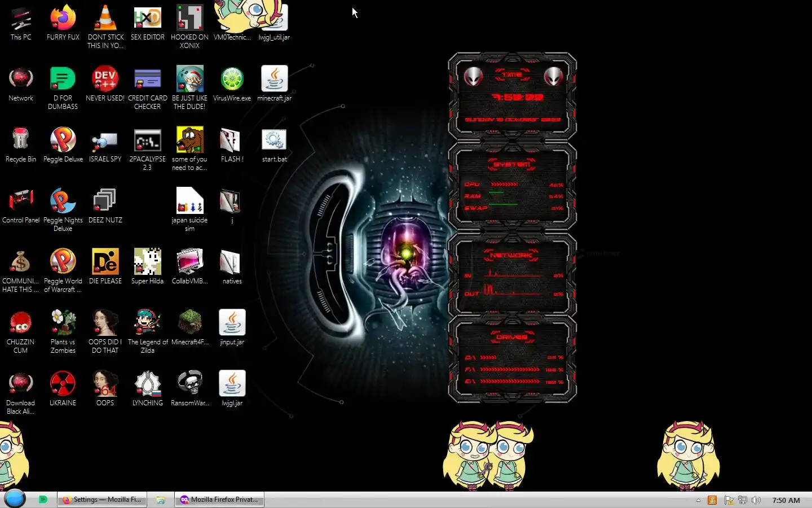The height and width of the screenshot is (508, 812).
Task: Select The Legend of Zilda icon
Action: click(x=148, y=331)
